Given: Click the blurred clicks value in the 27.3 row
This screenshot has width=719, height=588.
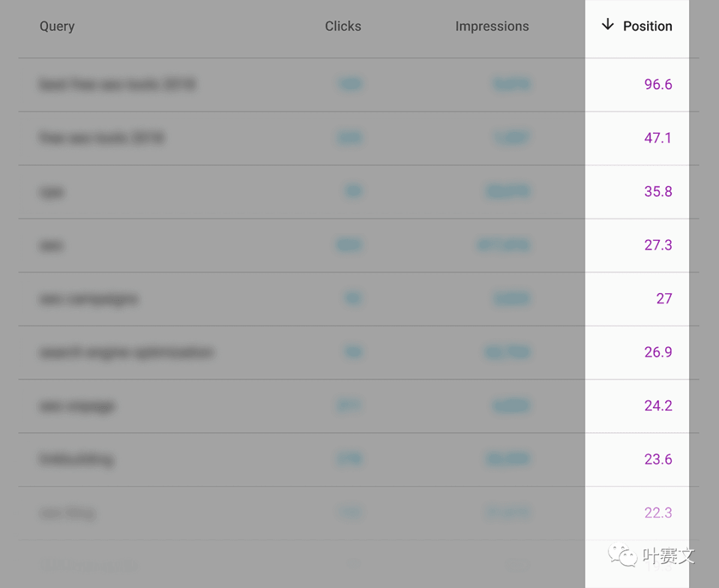Looking at the screenshot, I should [x=350, y=245].
